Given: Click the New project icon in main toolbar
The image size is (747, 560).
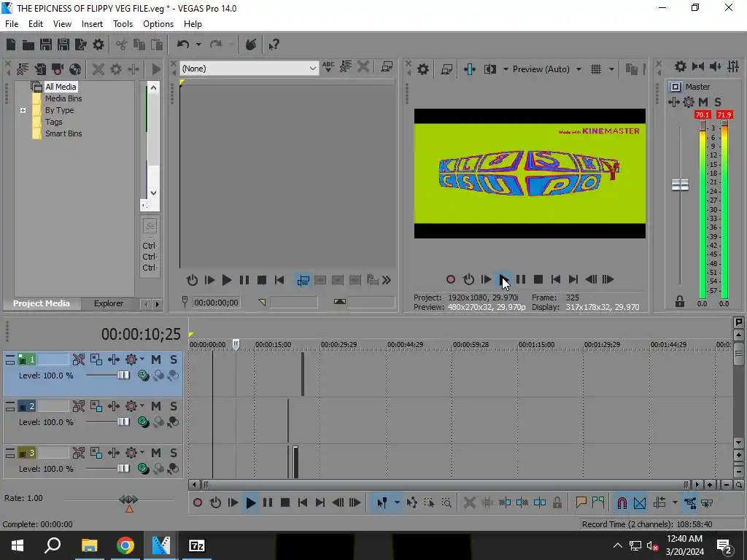Looking at the screenshot, I should tap(10, 44).
